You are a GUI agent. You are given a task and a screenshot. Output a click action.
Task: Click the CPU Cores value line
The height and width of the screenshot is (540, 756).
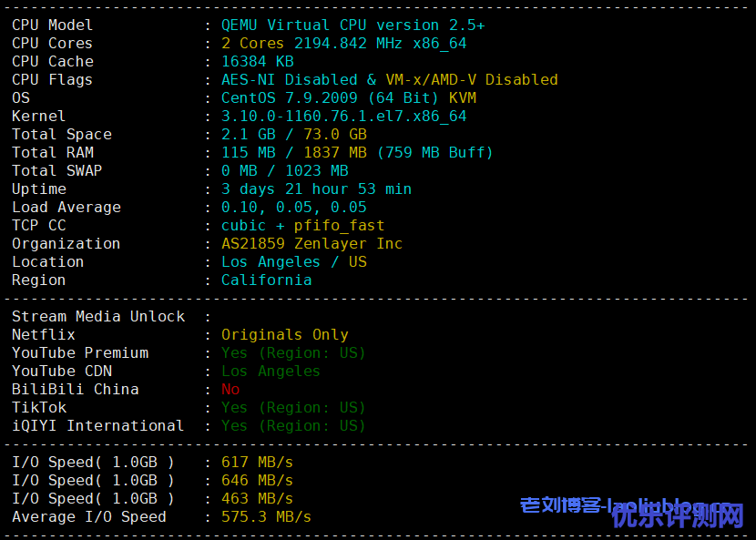pyautogui.click(x=343, y=44)
